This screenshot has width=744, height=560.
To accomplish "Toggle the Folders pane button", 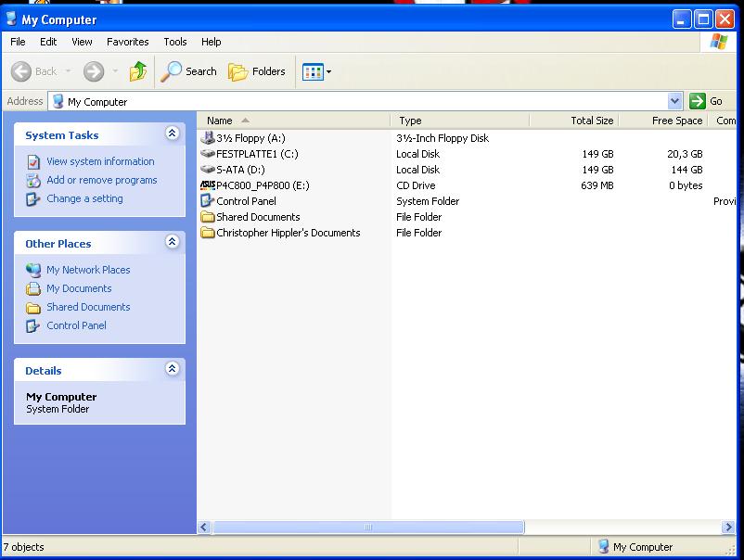I will [x=257, y=71].
